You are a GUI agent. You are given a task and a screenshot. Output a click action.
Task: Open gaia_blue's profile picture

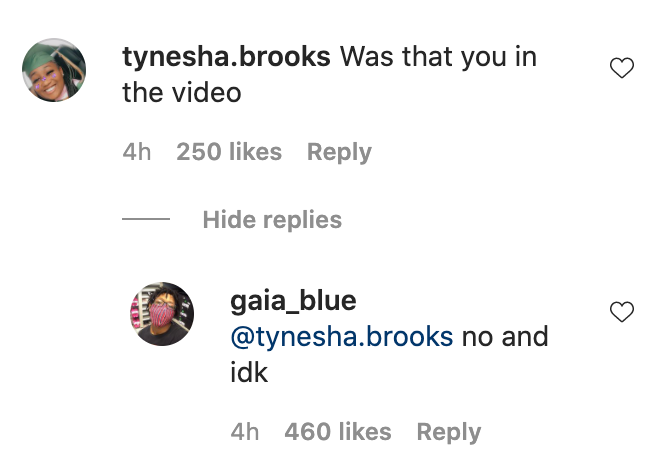(162, 314)
